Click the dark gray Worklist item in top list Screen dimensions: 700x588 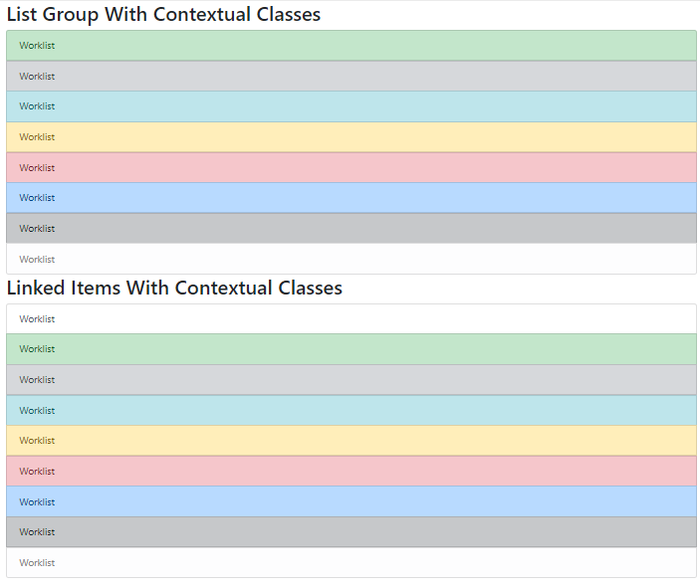point(351,228)
